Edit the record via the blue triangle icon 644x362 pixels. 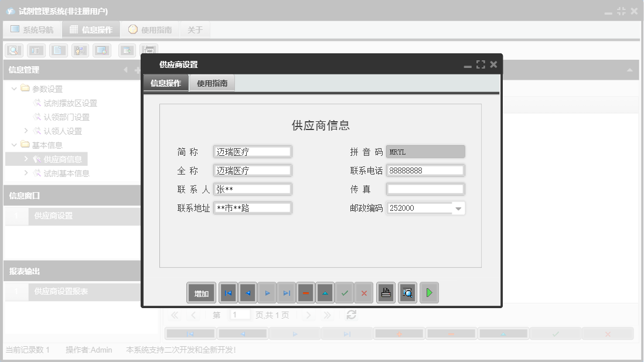(x=325, y=292)
